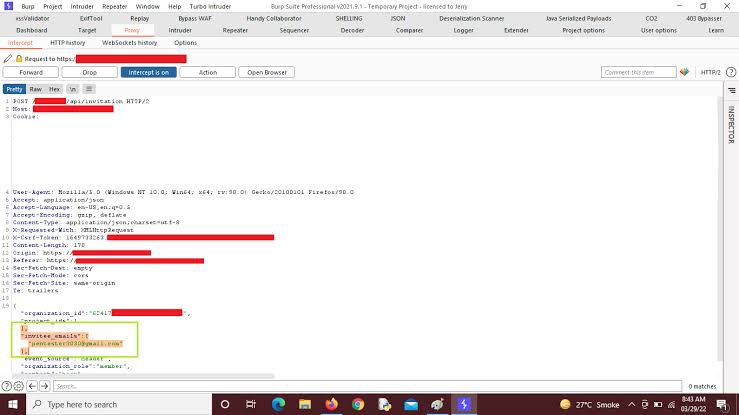The image size is (739, 415).
Task: Click the vertical scrollbar of request editor
Action: click(719, 228)
